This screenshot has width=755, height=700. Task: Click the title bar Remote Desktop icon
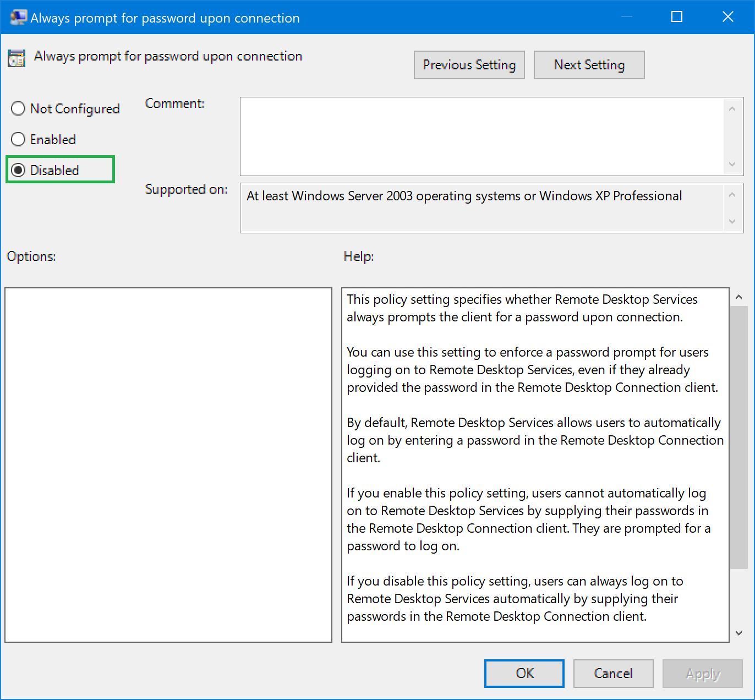[x=18, y=18]
